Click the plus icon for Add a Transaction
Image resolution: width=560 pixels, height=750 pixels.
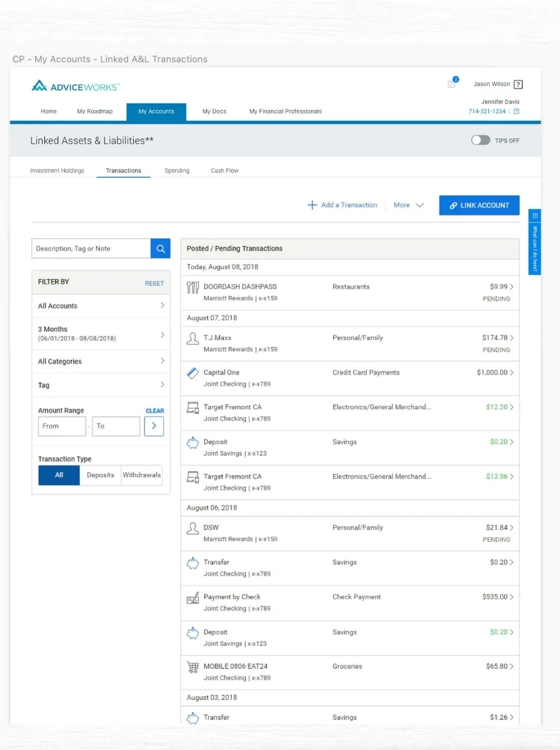pyautogui.click(x=312, y=205)
